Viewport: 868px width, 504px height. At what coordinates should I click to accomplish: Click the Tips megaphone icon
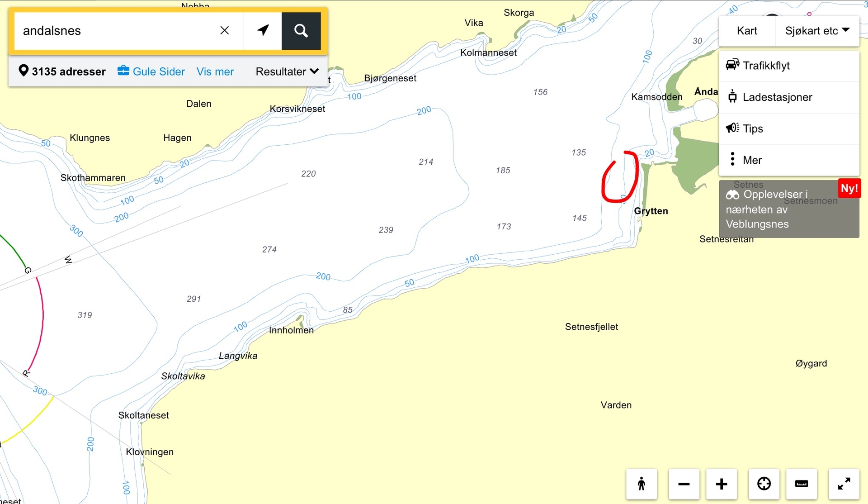click(x=732, y=128)
